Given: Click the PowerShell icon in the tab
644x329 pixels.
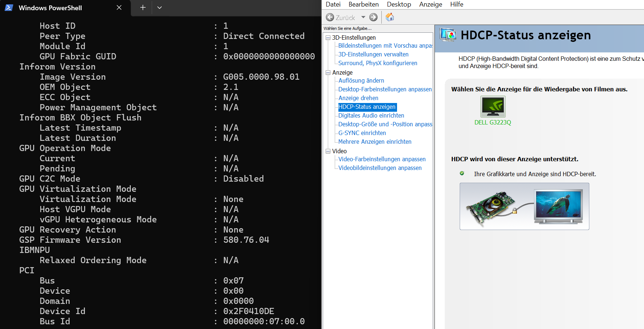Looking at the screenshot, I should [x=9, y=8].
